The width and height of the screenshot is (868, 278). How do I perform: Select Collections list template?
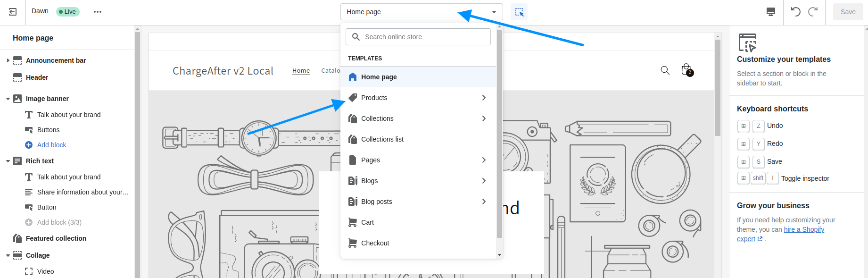[x=418, y=139]
